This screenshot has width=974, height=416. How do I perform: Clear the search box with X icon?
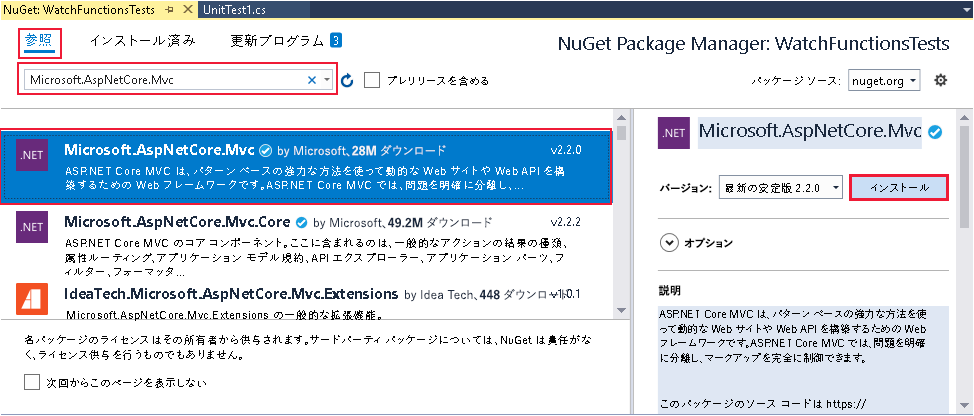312,79
